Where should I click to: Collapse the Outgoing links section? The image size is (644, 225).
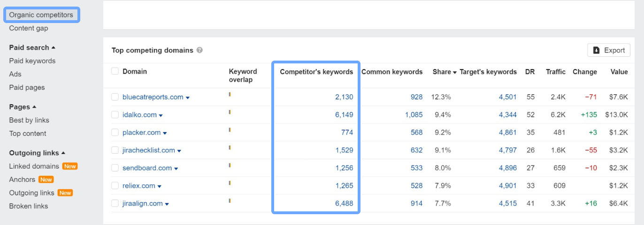pos(37,153)
